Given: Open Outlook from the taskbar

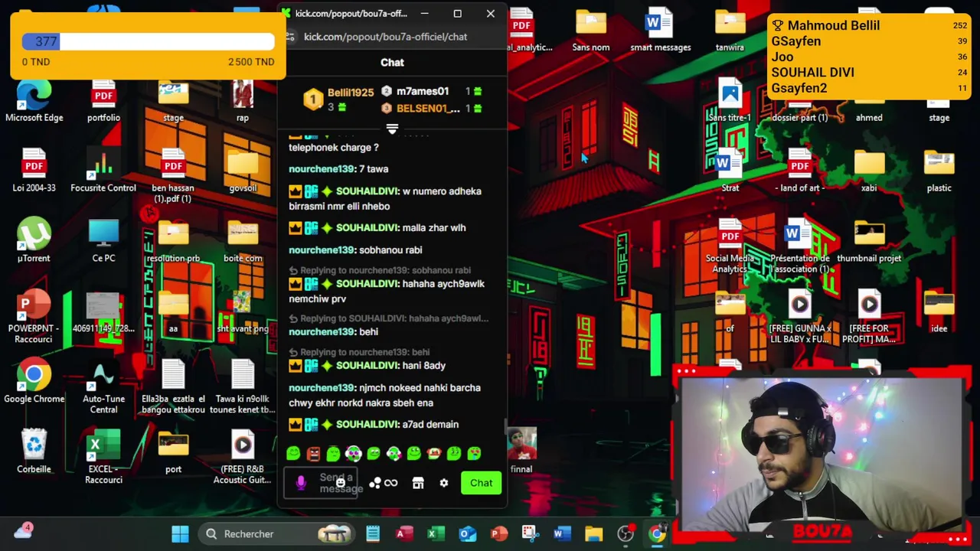Looking at the screenshot, I should 467,534.
